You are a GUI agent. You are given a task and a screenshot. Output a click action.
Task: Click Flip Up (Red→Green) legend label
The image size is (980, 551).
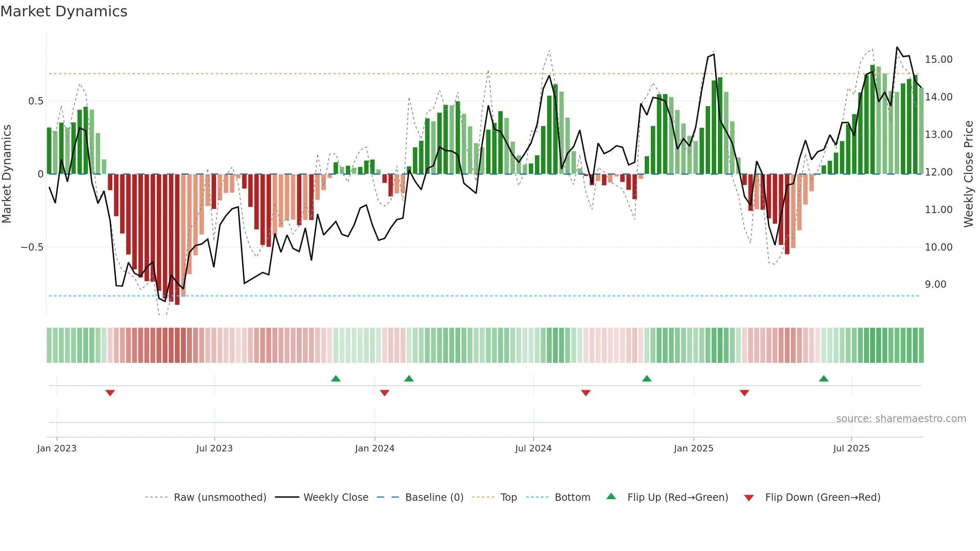(x=678, y=497)
